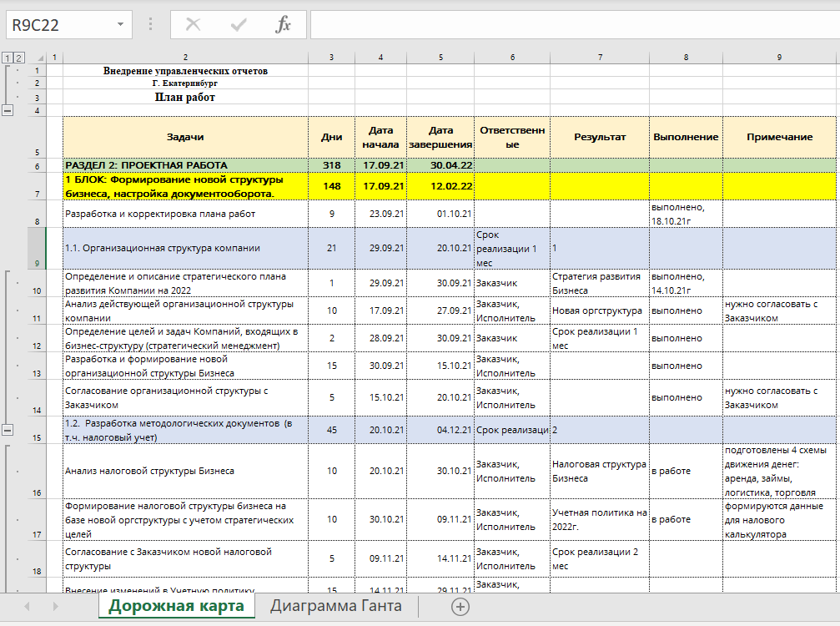The width and height of the screenshot is (840, 626).
Task: Click the План работ title cell
Action: (185, 98)
